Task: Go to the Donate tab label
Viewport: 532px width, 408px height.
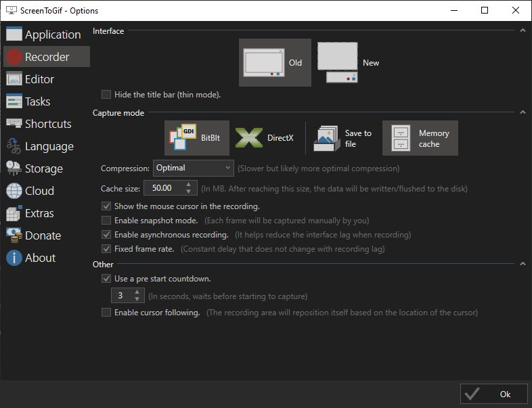Action: click(43, 235)
